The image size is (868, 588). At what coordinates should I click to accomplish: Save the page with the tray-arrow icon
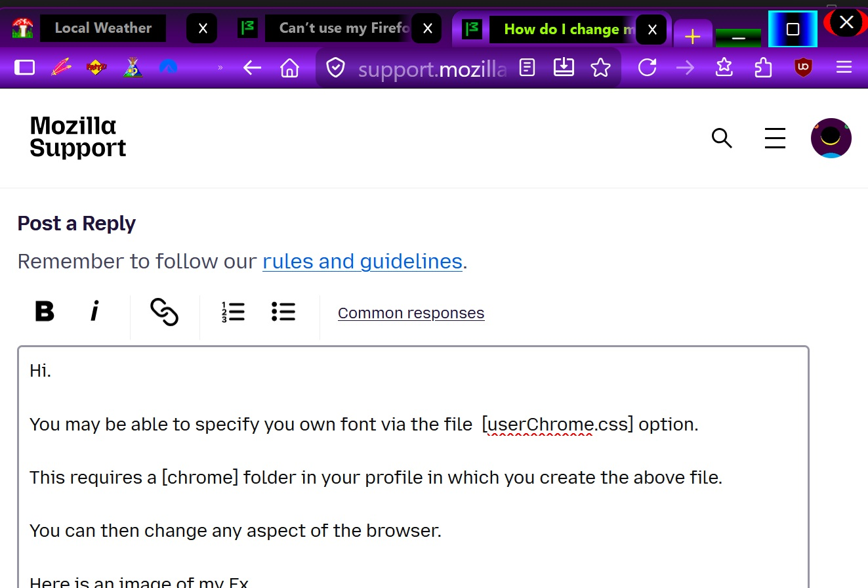[x=564, y=67]
